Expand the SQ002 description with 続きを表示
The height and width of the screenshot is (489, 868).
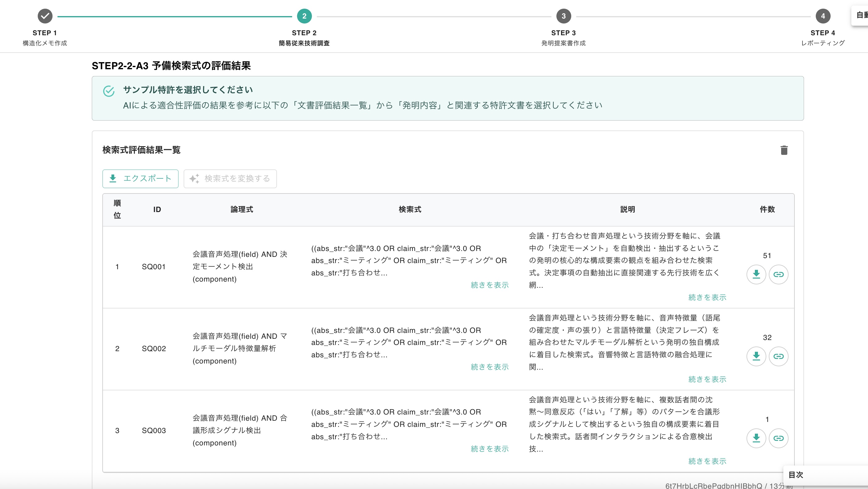pyautogui.click(x=707, y=380)
